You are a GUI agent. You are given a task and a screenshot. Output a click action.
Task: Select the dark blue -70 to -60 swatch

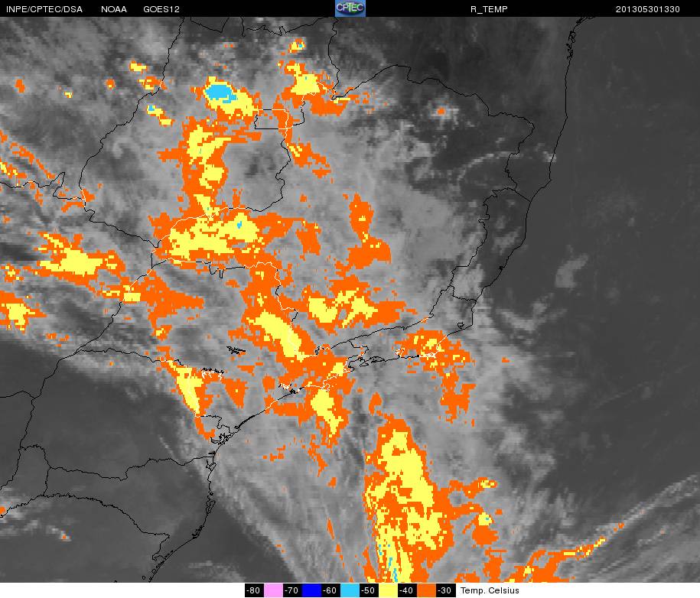pyautogui.click(x=311, y=590)
